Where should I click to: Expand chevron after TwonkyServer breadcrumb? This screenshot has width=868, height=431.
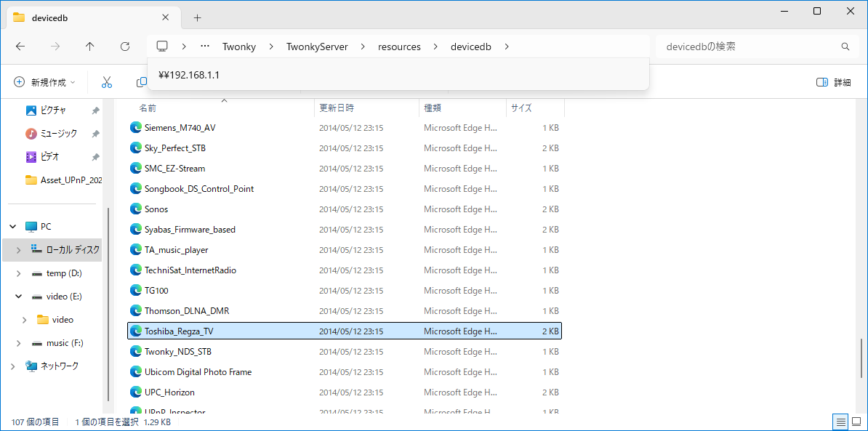[x=363, y=47]
